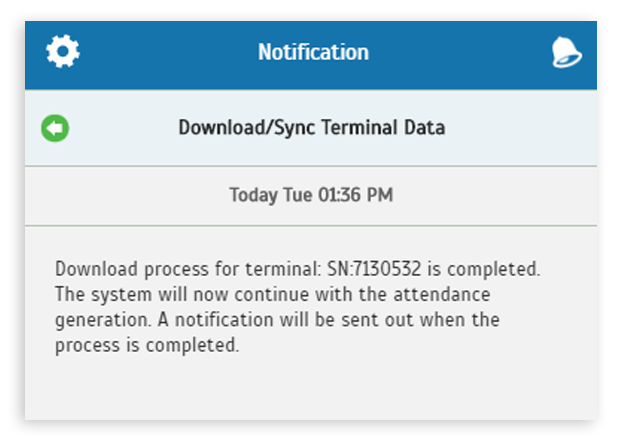
Task: Click the word "Download" starting the message
Action: [96, 269]
